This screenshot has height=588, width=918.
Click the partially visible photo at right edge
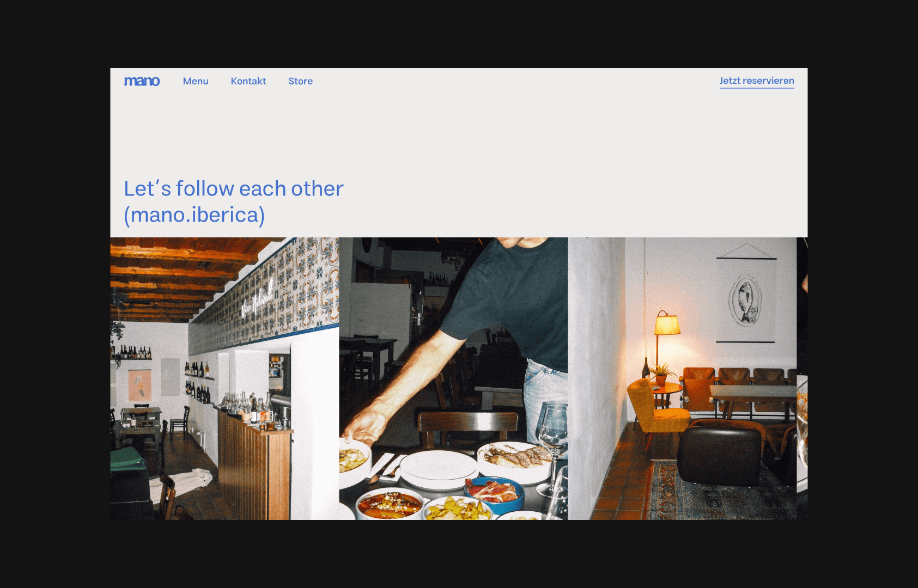pyautogui.click(x=802, y=378)
